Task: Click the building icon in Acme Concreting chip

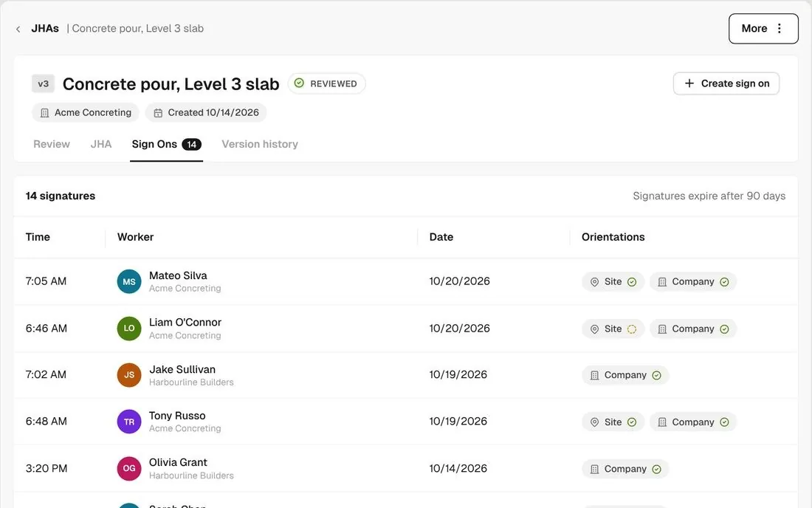Action: coord(44,113)
